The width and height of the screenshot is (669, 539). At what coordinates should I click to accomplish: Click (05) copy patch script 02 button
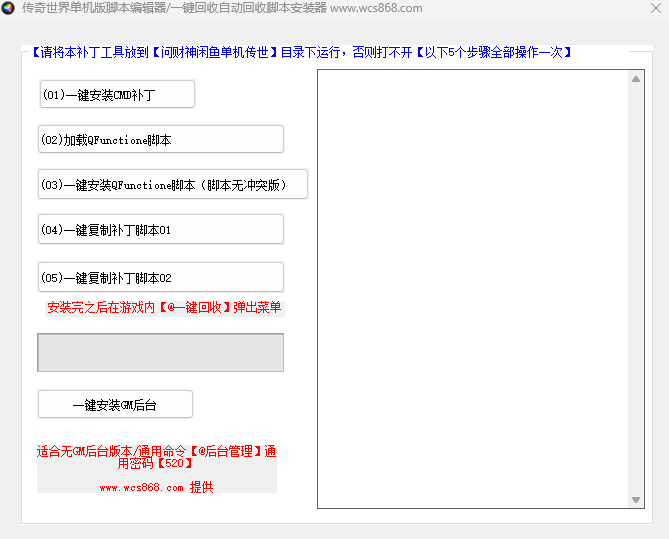pyautogui.click(x=161, y=277)
